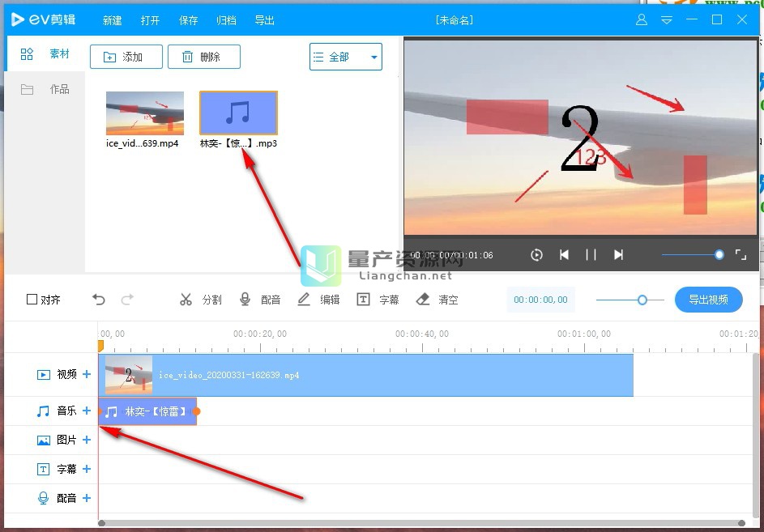Viewport: 764px width, 532px height.
Task: Click the 字幕 subtitle tool
Action: [x=378, y=299]
